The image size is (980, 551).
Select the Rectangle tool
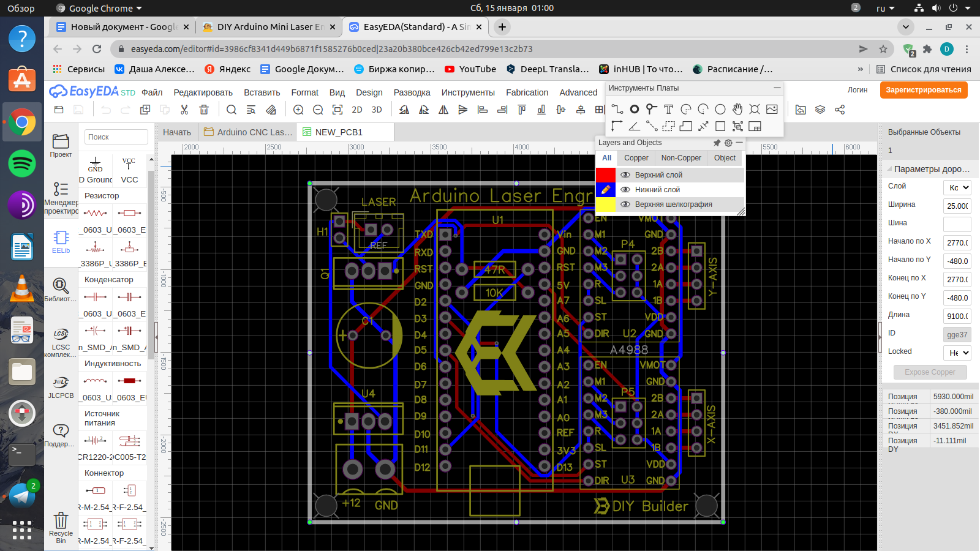tap(720, 126)
